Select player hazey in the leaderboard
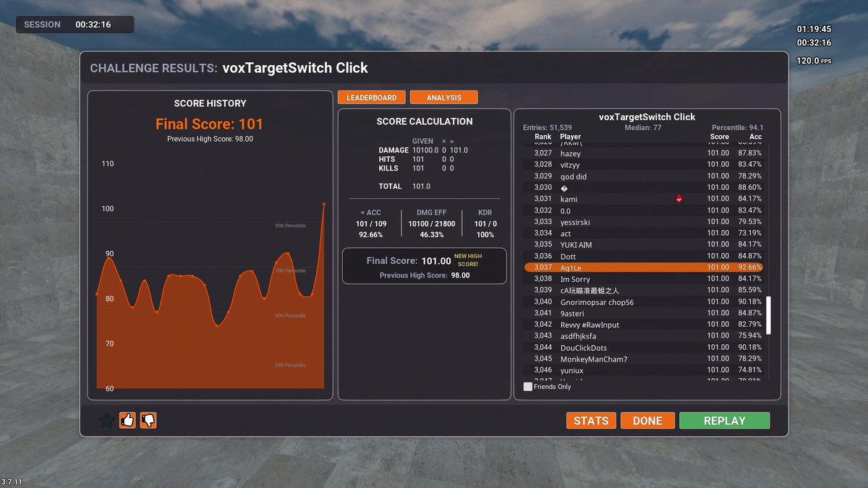868x488 pixels. tap(644, 153)
